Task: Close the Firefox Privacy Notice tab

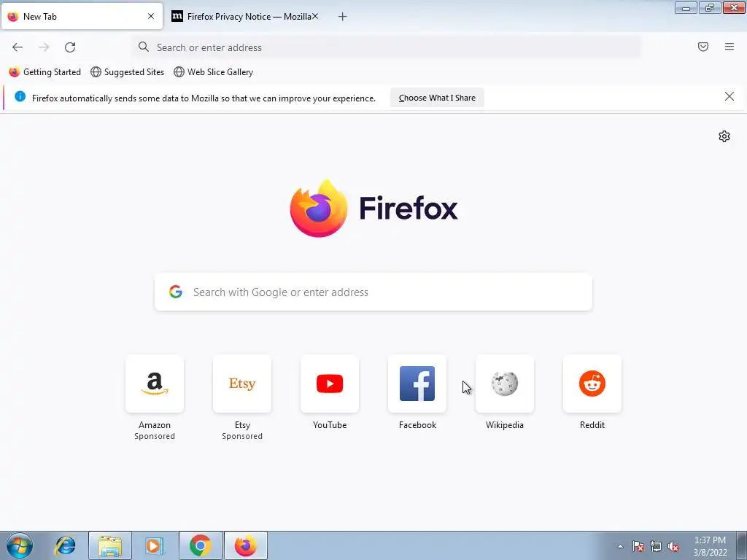Action: click(315, 16)
